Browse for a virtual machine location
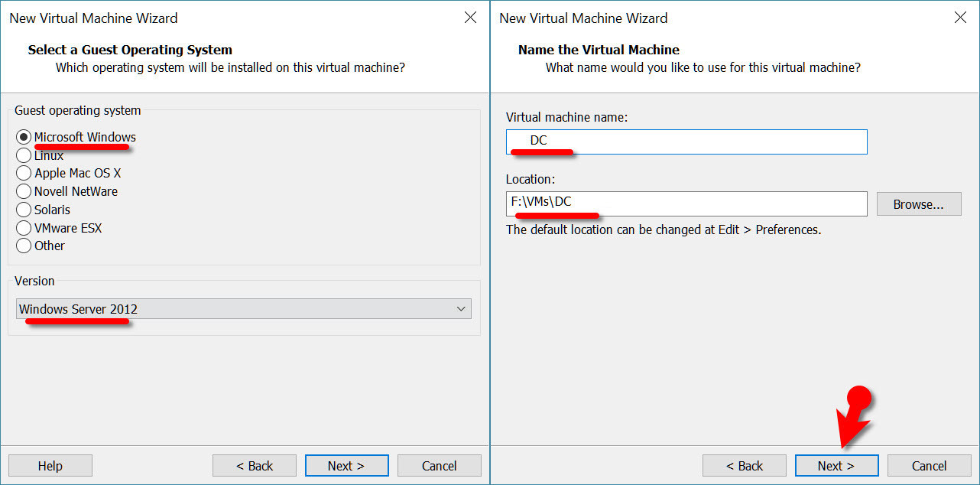The image size is (980, 485). pos(919,204)
